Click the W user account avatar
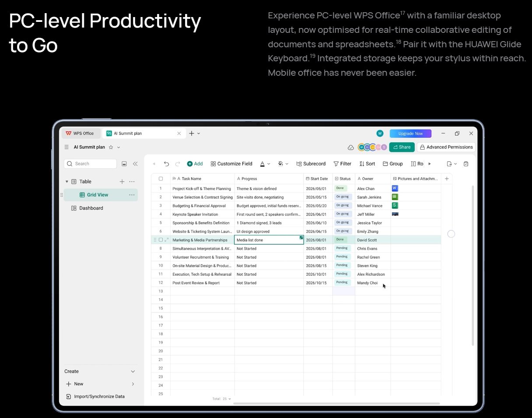 pos(380,133)
